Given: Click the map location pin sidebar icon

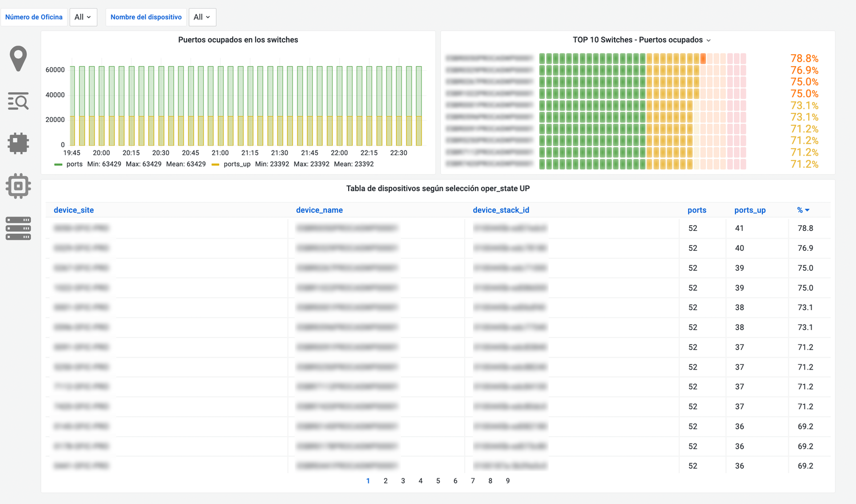Looking at the screenshot, I should (x=18, y=58).
